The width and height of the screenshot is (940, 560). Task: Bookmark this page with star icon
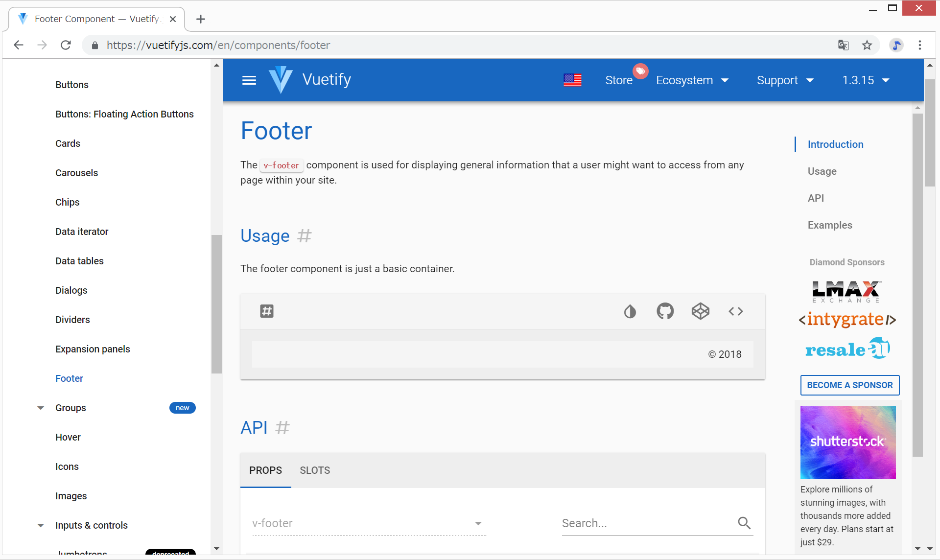pyautogui.click(x=867, y=45)
